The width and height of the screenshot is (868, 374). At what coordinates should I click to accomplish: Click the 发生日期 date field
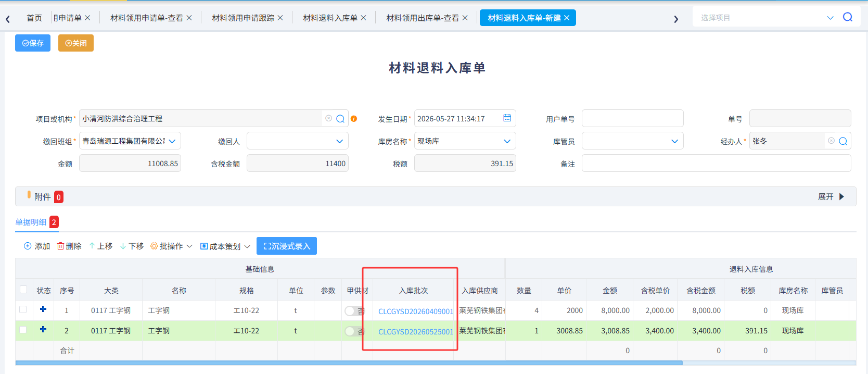tap(465, 118)
